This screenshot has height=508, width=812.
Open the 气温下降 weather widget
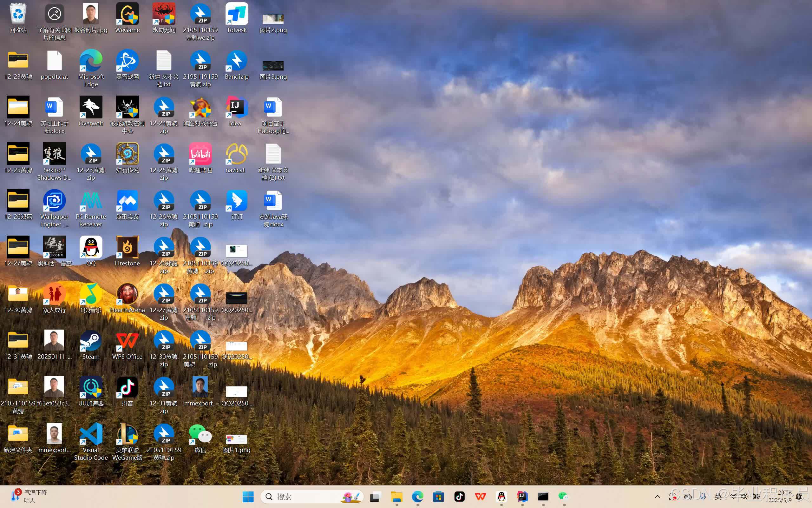29,496
